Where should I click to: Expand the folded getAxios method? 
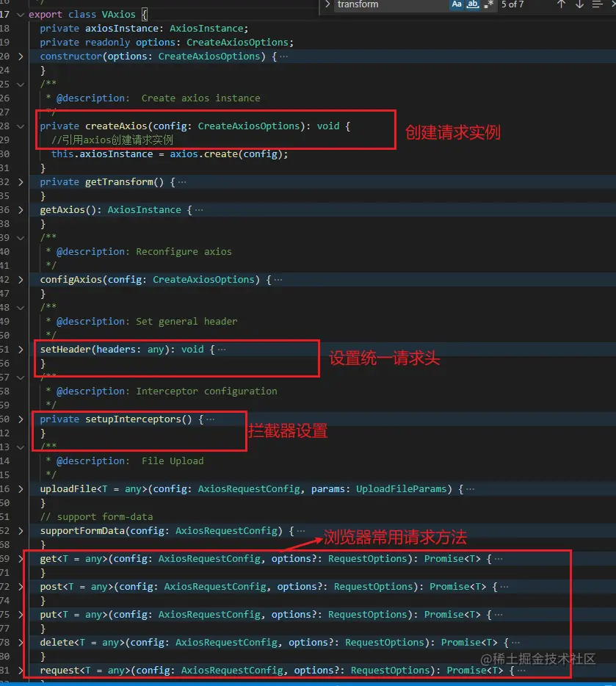coord(20,210)
